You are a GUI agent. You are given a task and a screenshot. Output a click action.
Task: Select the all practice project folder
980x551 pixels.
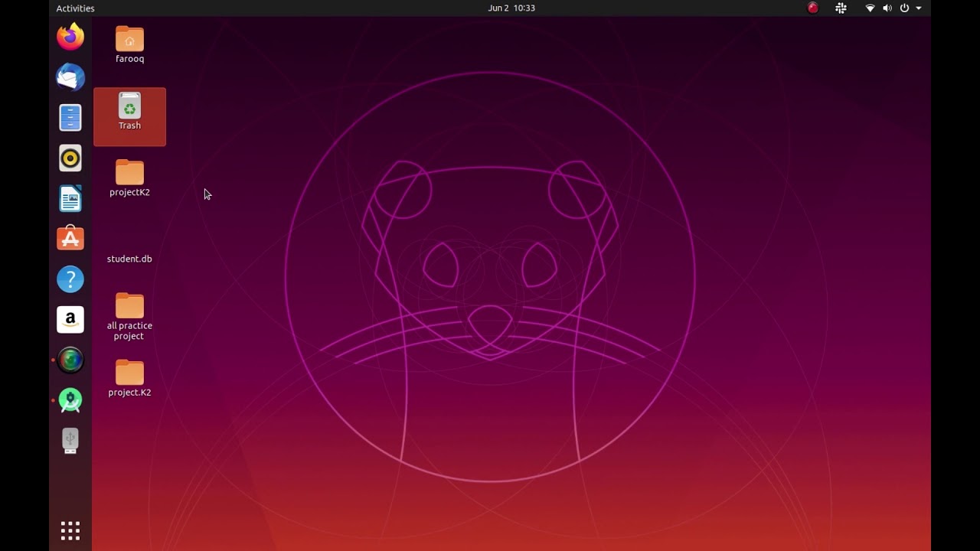click(129, 316)
